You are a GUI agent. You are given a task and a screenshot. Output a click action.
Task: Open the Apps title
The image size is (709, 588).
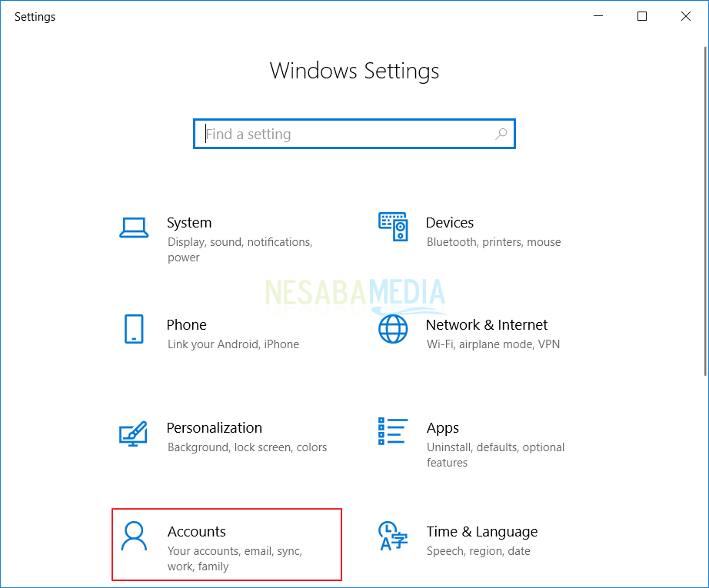(x=443, y=428)
